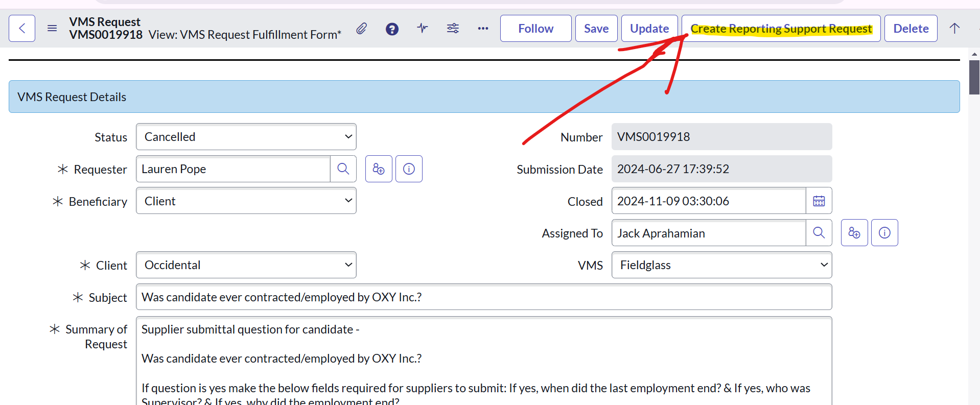The image size is (980, 405).
Task: Open the activity stream pulse icon
Action: tap(423, 28)
